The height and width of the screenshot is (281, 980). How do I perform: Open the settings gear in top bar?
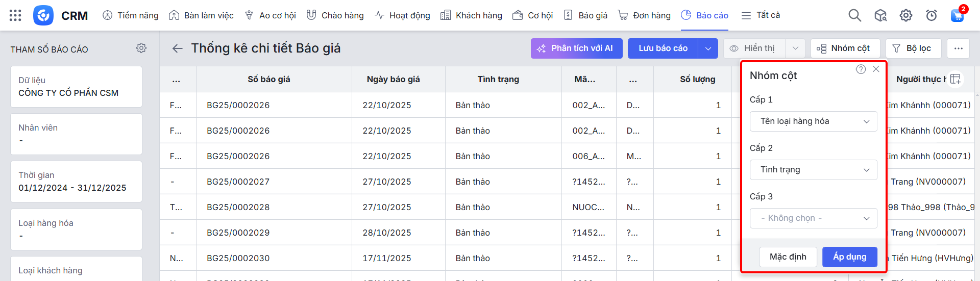point(906,15)
